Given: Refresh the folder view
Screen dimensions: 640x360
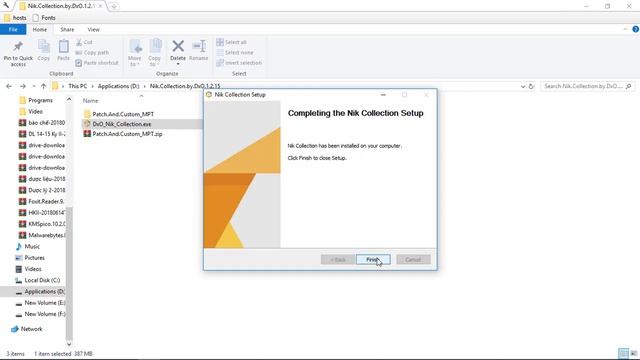Looking at the screenshot, I should point(531,87).
